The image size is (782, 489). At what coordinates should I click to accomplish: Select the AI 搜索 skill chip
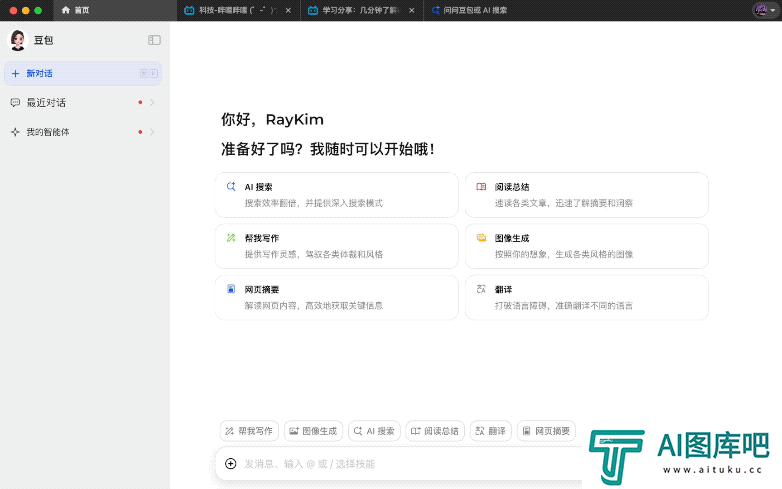(374, 431)
